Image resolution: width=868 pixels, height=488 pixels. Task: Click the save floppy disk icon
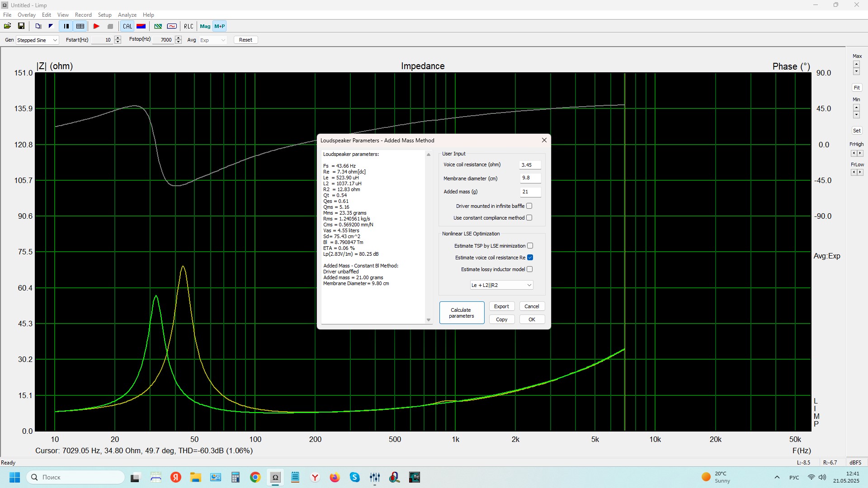click(x=21, y=26)
